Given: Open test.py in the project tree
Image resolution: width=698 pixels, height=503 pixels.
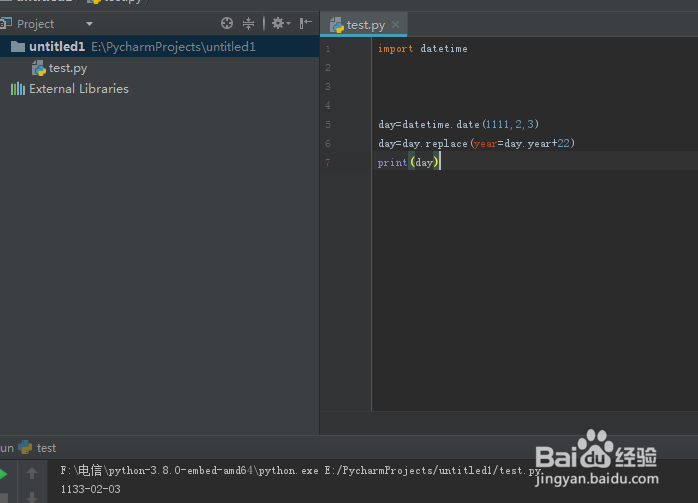Looking at the screenshot, I should pos(68,68).
